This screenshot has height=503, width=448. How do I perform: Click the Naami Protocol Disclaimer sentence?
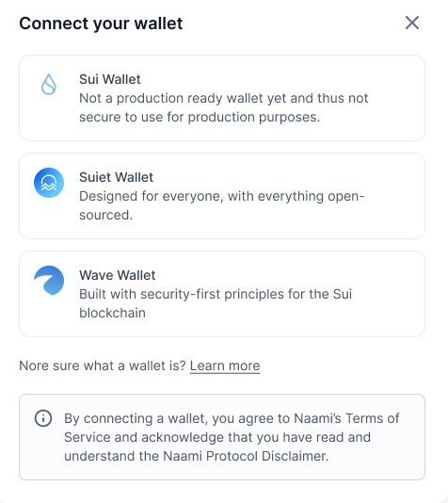pos(197,456)
